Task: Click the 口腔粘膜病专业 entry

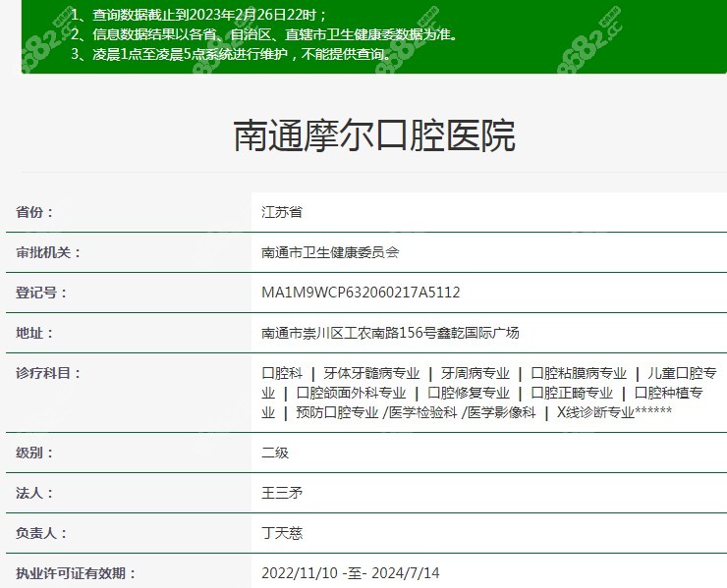Action: pyautogui.click(x=579, y=373)
